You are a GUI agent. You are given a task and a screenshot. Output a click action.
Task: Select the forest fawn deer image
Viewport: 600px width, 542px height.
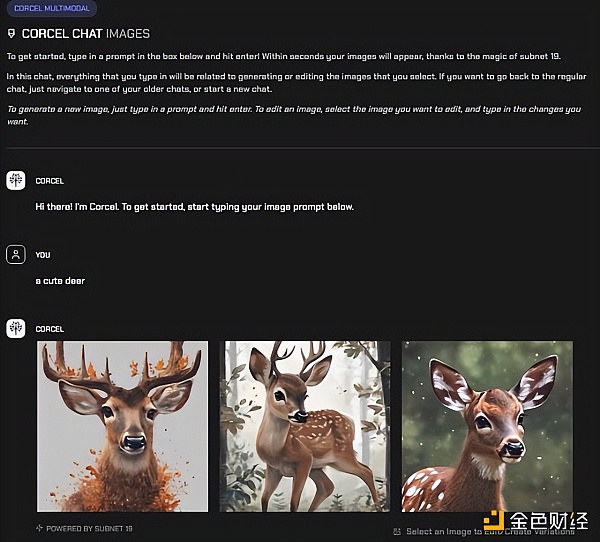[305, 426]
